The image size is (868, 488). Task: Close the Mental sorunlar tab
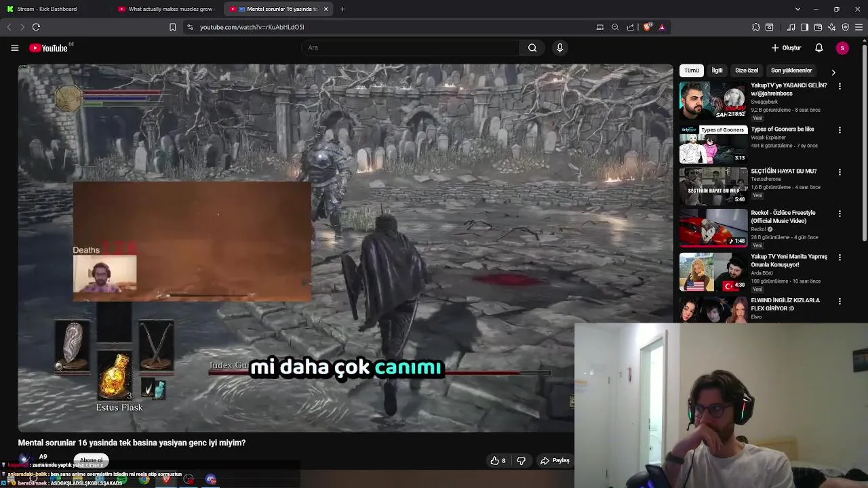click(325, 9)
